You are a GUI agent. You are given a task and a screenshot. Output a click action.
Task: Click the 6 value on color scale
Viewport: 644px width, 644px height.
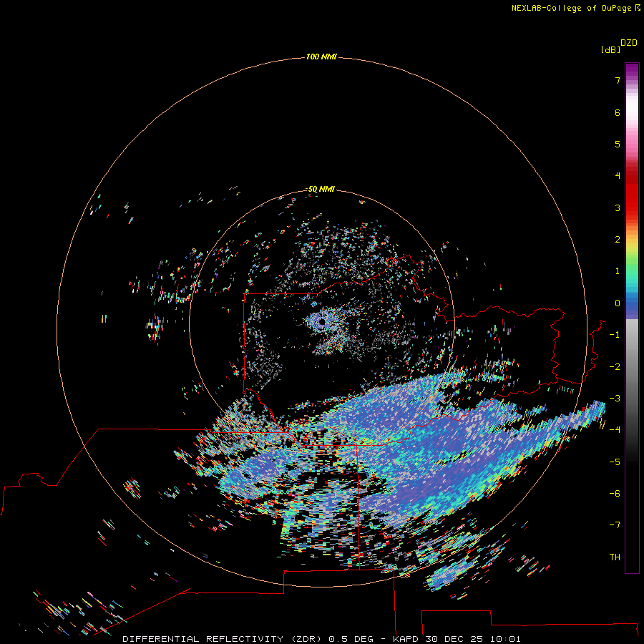(618, 112)
